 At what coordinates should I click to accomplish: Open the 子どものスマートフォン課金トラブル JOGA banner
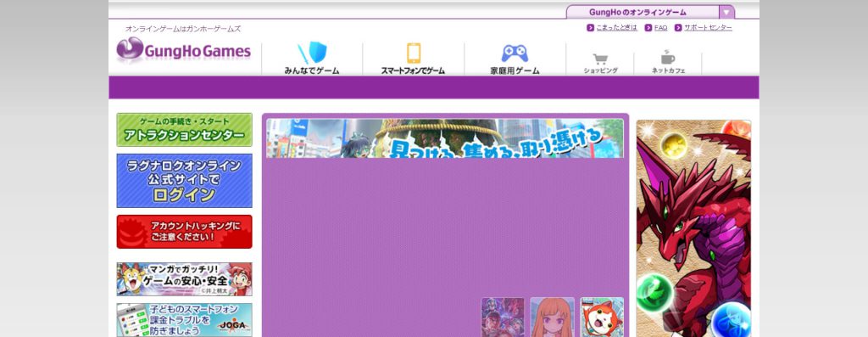(x=184, y=320)
